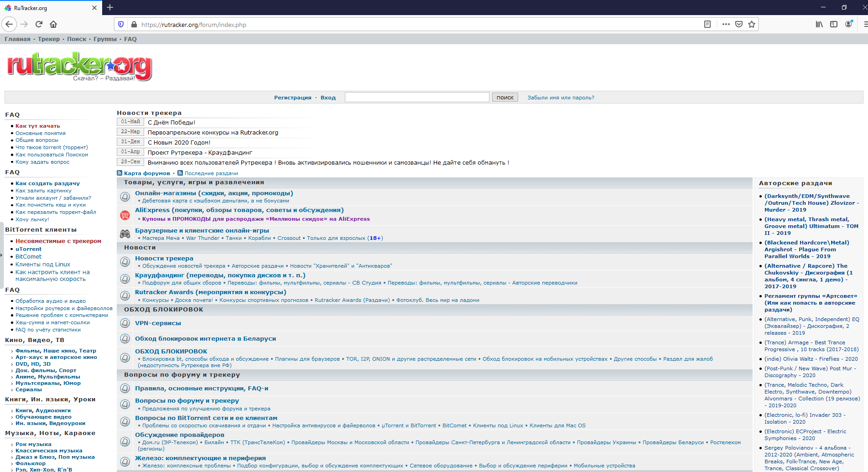Collapse the Новости category header
The image size is (868, 472).
(x=434, y=248)
